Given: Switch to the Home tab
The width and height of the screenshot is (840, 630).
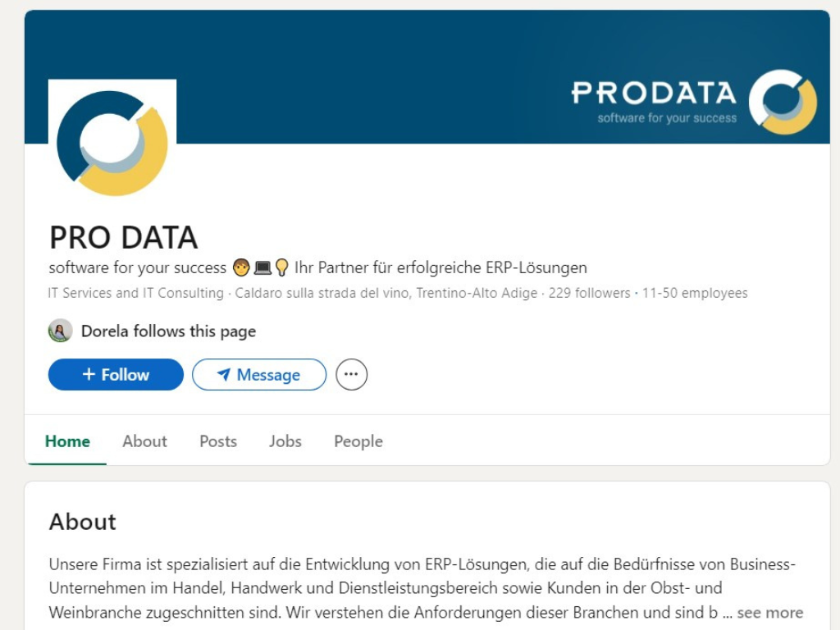Looking at the screenshot, I should click(x=67, y=441).
